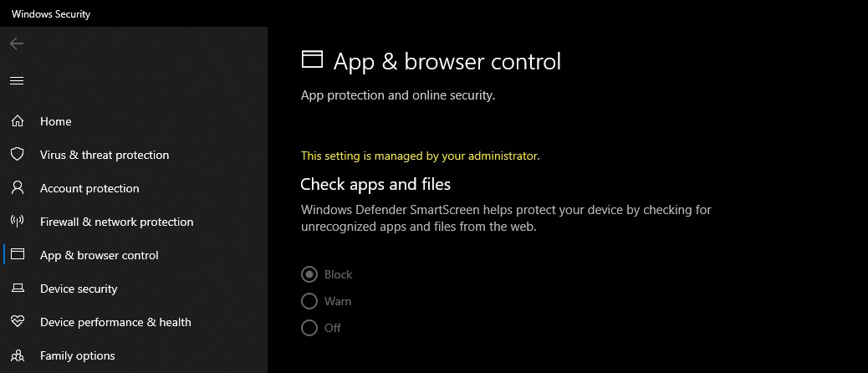868x373 pixels.
Task: Click the back arrow icon
Action: click(17, 43)
